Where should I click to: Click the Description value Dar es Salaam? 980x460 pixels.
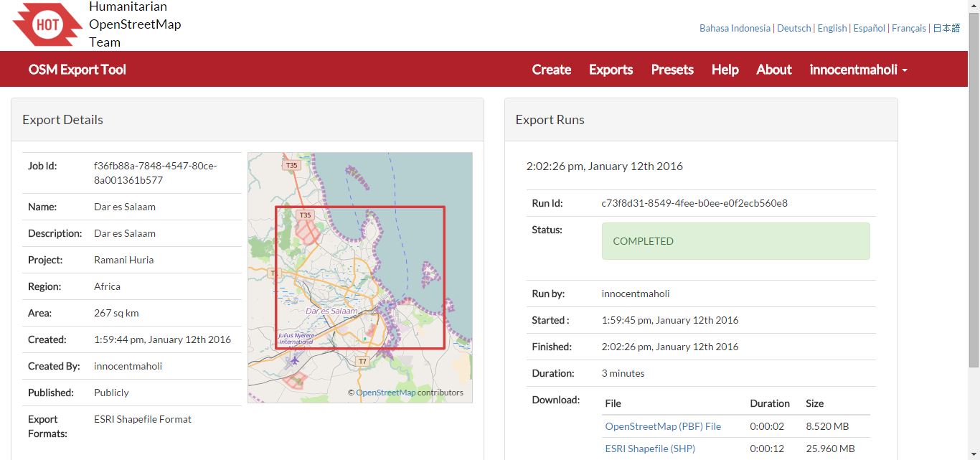tap(125, 233)
